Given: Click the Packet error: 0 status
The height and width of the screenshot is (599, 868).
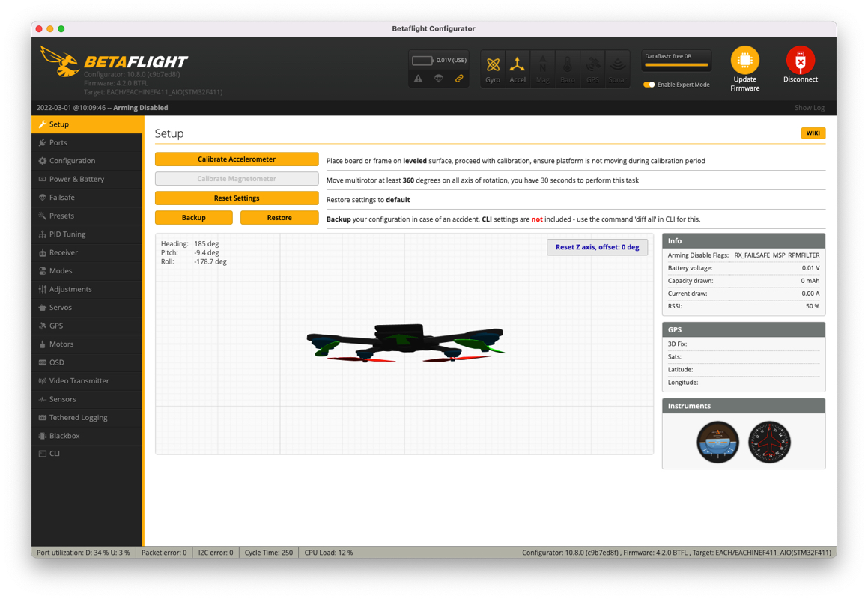Looking at the screenshot, I should pos(164,553).
